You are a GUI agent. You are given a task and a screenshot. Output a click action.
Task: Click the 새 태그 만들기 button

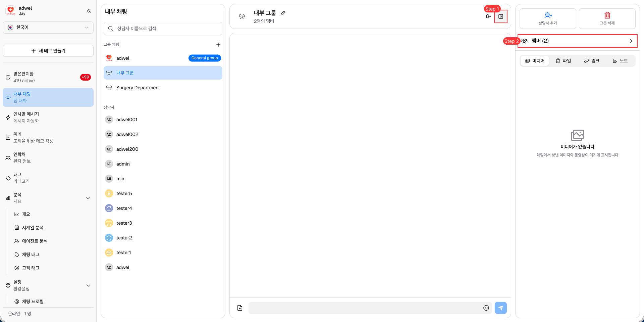pyautogui.click(x=48, y=51)
